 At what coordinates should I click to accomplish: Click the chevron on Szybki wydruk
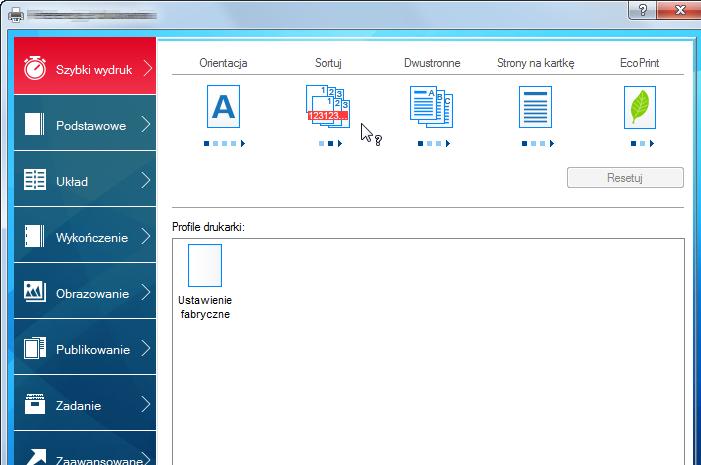point(147,68)
